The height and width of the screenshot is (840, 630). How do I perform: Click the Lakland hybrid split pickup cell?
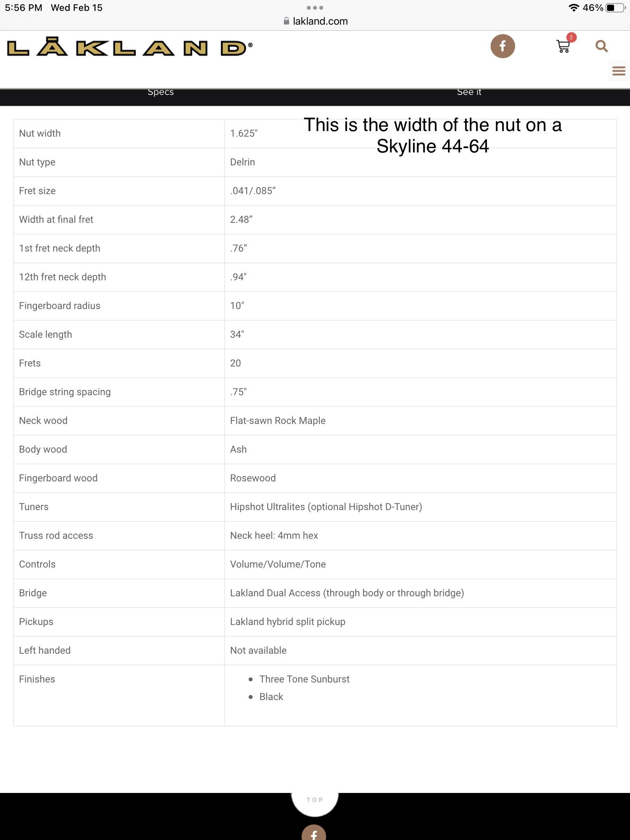point(420,622)
